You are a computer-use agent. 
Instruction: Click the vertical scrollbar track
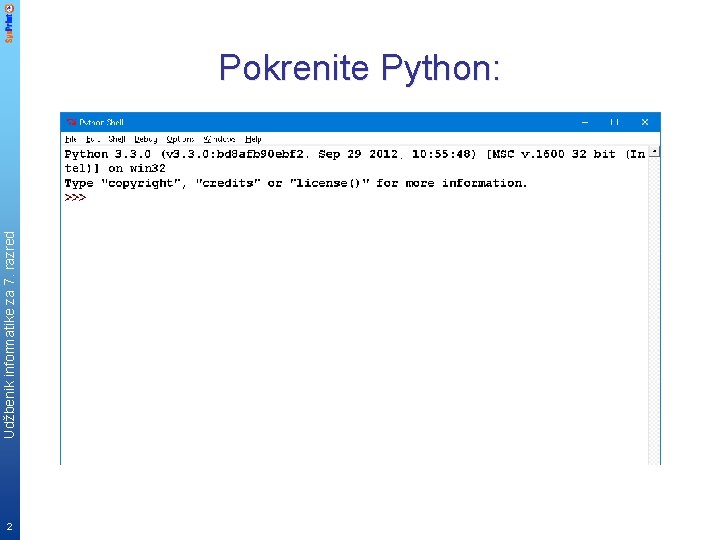click(654, 311)
